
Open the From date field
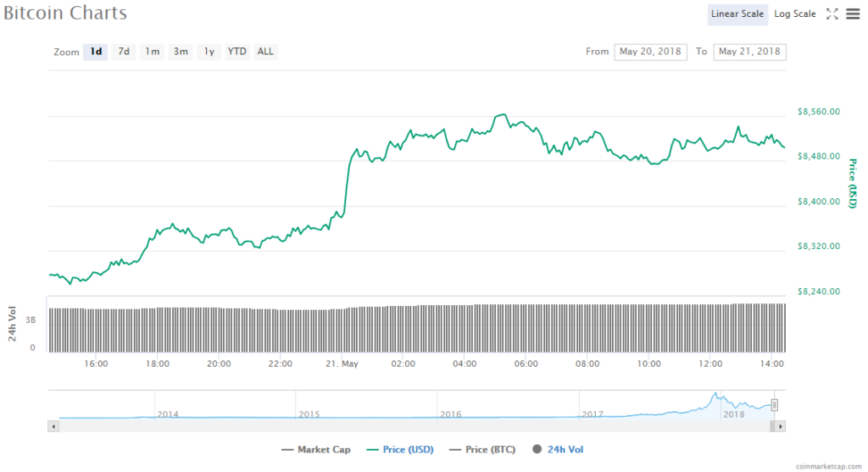click(x=650, y=52)
